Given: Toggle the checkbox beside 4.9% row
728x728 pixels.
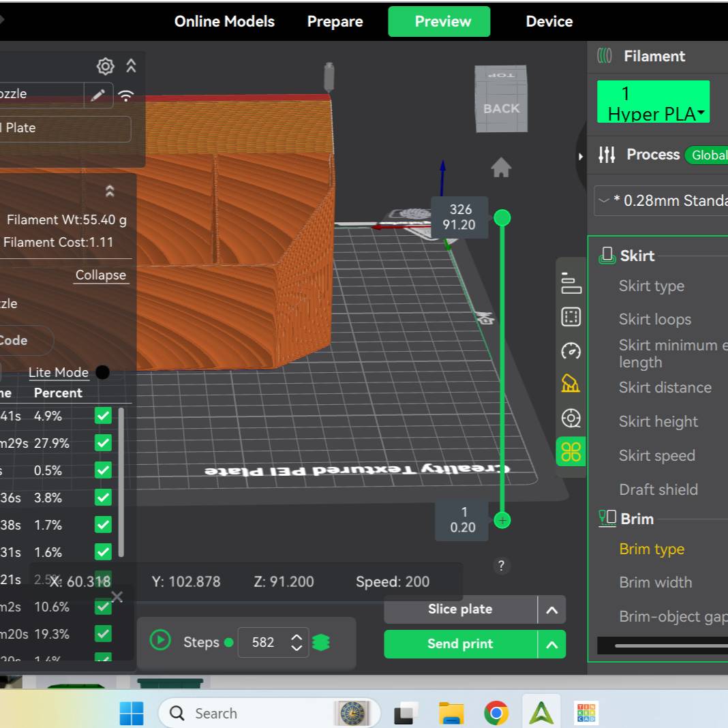Looking at the screenshot, I should pyautogui.click(x=103, y=416).
